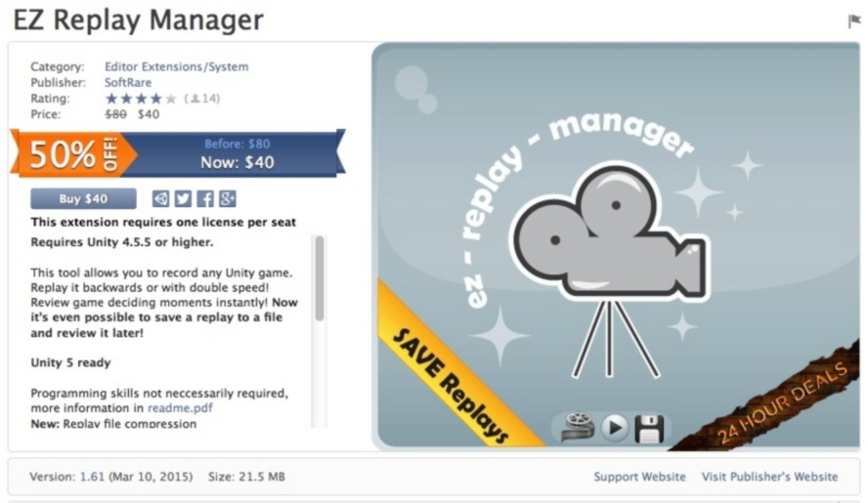Click the Unity share icon
The height and width of the screenshot is (503, 868).
pos(161,199)
